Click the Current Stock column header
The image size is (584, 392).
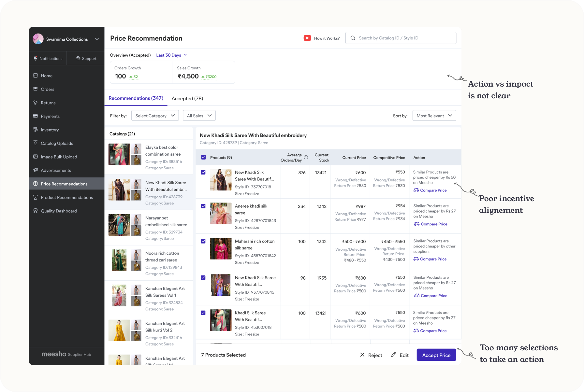point(322,158)
